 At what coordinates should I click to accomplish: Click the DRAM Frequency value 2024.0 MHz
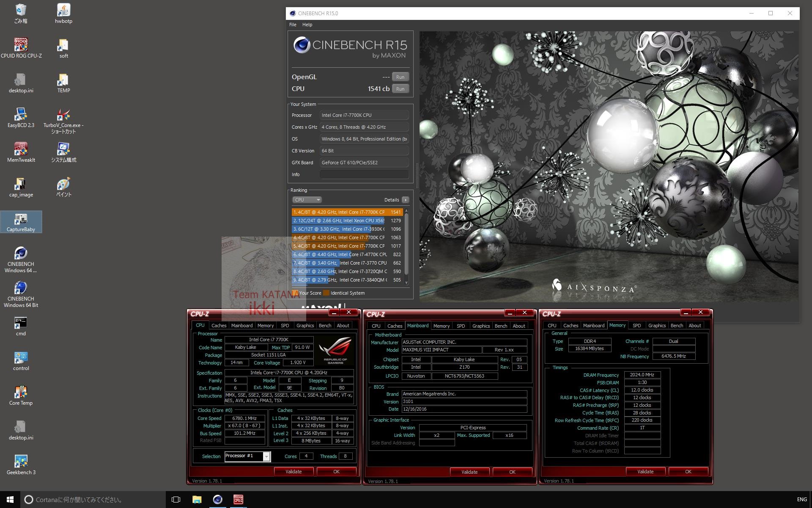[x=642, y=375]
